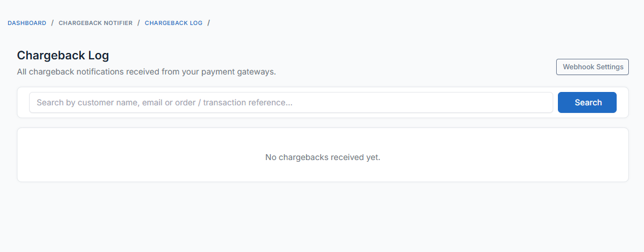The width and height of the screenshot is (644, 252).
Task: Place cursor in order / transaction reference box
Action: coord(291,102)
